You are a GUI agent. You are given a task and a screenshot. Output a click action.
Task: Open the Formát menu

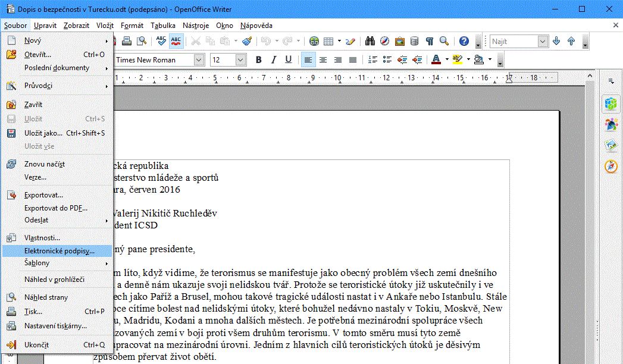pos(132,26)
